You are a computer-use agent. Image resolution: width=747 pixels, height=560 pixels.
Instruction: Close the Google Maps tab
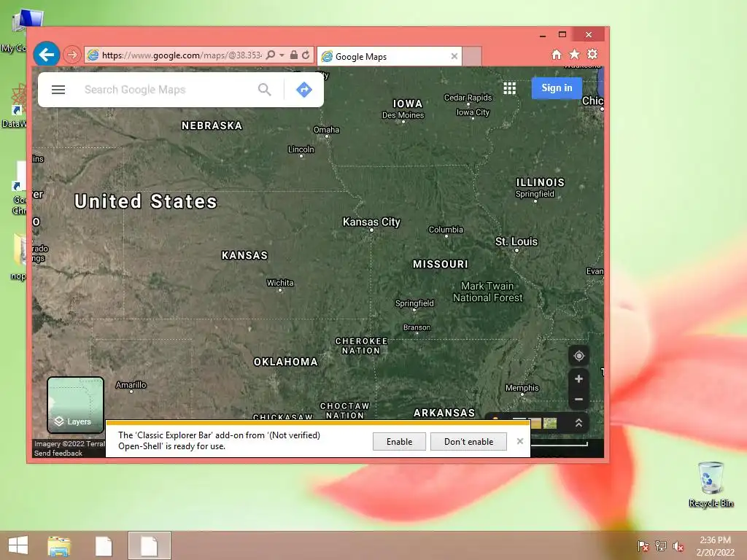(x=454, y=56)
